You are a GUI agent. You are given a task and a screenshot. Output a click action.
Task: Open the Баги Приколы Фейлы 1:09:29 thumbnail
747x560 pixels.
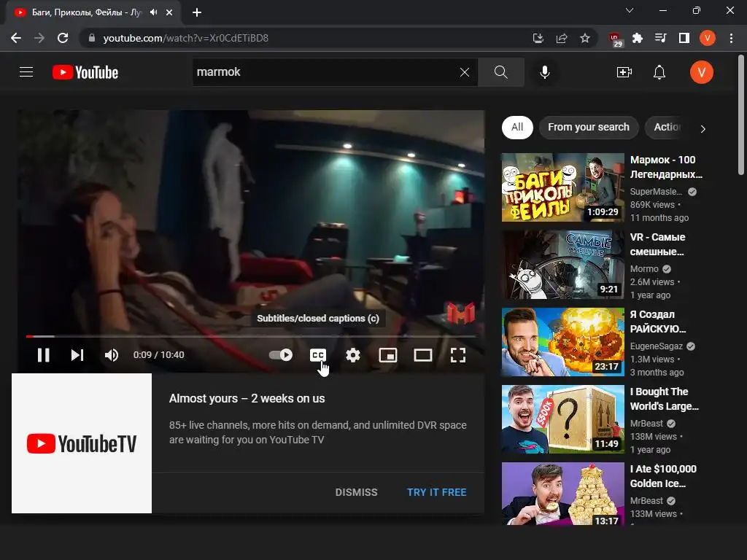tap(562, 187)
